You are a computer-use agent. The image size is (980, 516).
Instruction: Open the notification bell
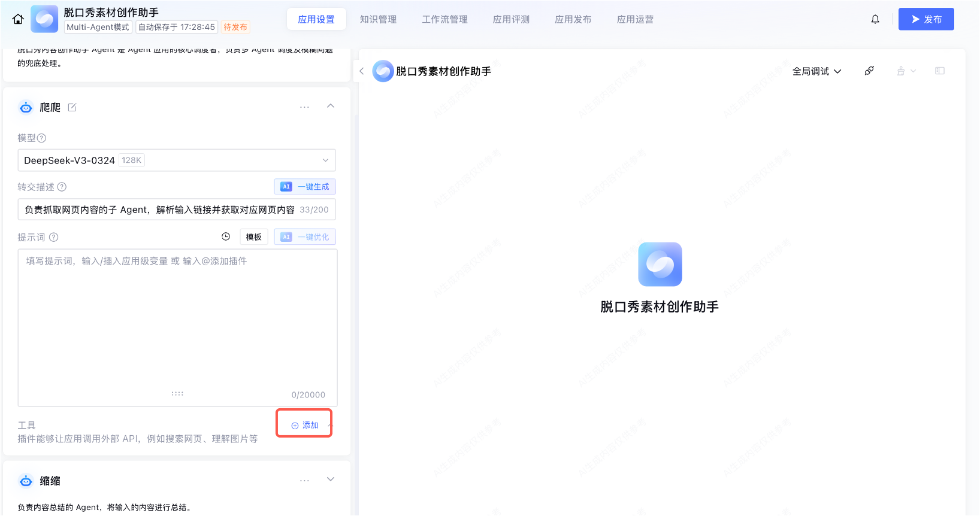click(875, 19)
